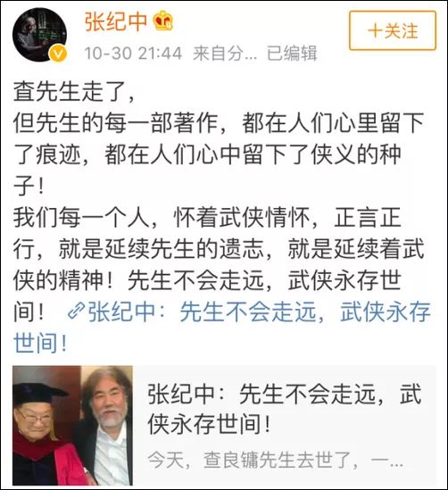Image resolution: width=448 pixels, height=490 pixels.
Task: Tap the post text 查先生走了
Action: [74, 92]
